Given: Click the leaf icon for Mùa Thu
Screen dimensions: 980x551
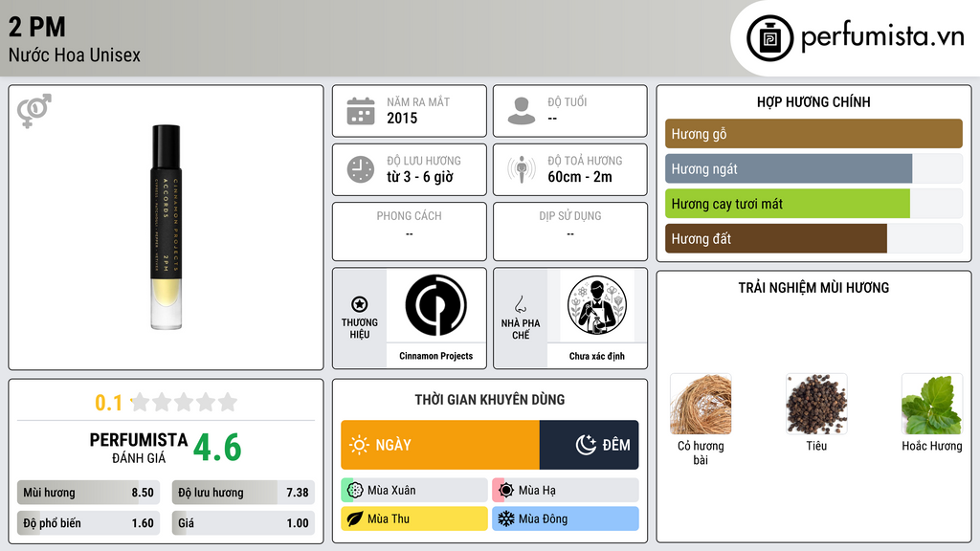Looking at the screenshot, I should pos(355,518).
